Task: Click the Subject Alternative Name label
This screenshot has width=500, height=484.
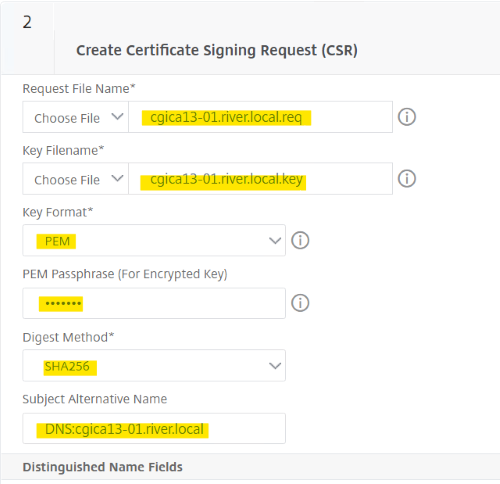Action: 95,399
